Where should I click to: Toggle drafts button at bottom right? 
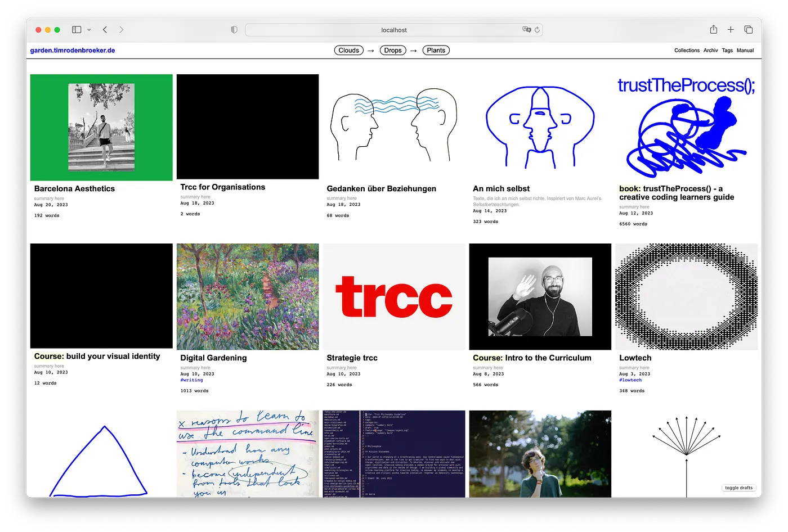tap(738, 488)
